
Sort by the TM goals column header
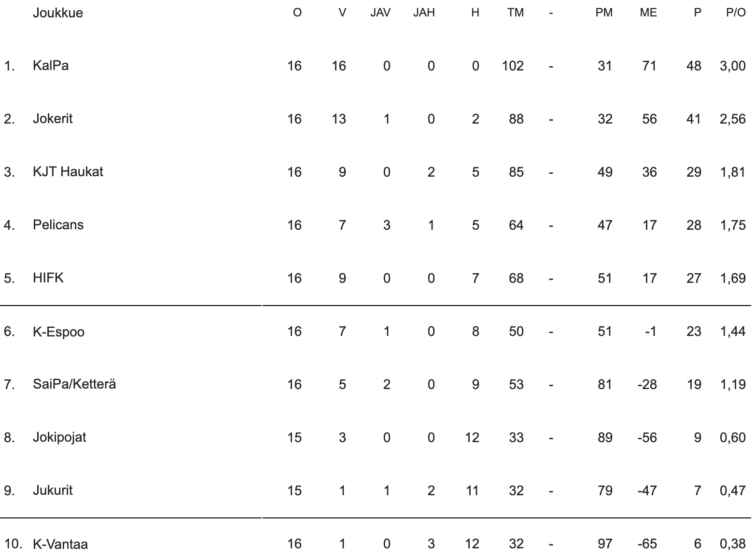click(x=515, y=13)
